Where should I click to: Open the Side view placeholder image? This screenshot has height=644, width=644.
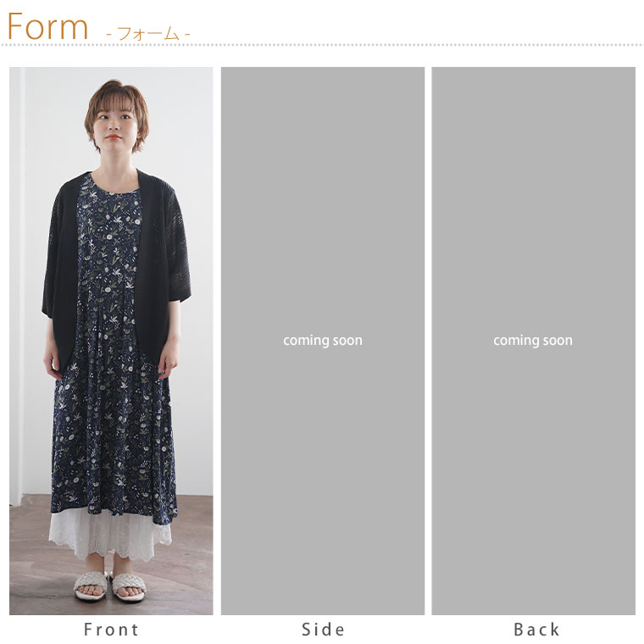pos(322,341)
